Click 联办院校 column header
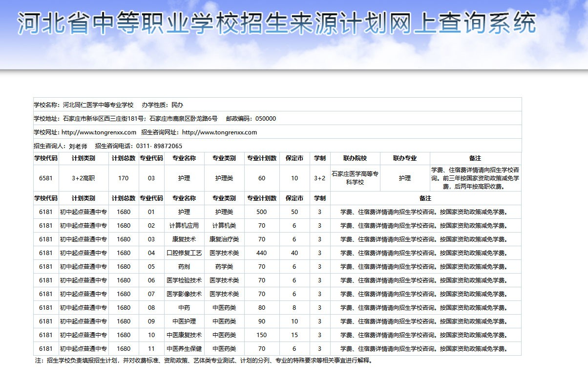The width and height of the screenshot is (588, 385). (355, 158)
